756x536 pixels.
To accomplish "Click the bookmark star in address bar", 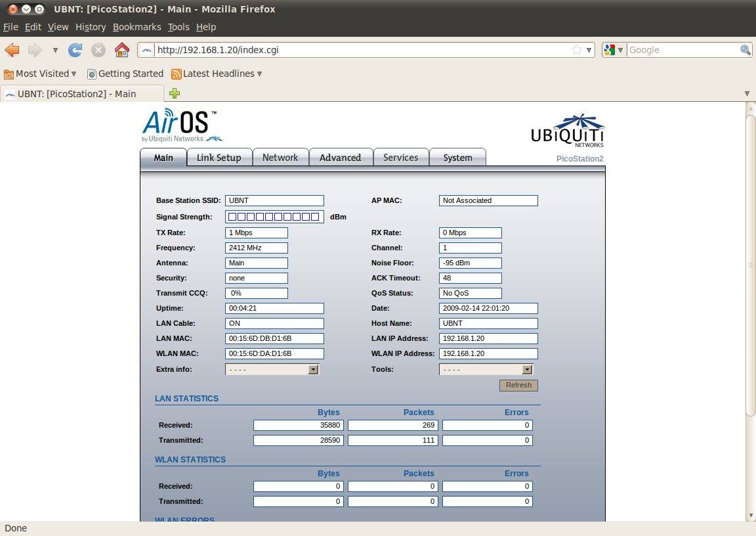I will (576, 50).
